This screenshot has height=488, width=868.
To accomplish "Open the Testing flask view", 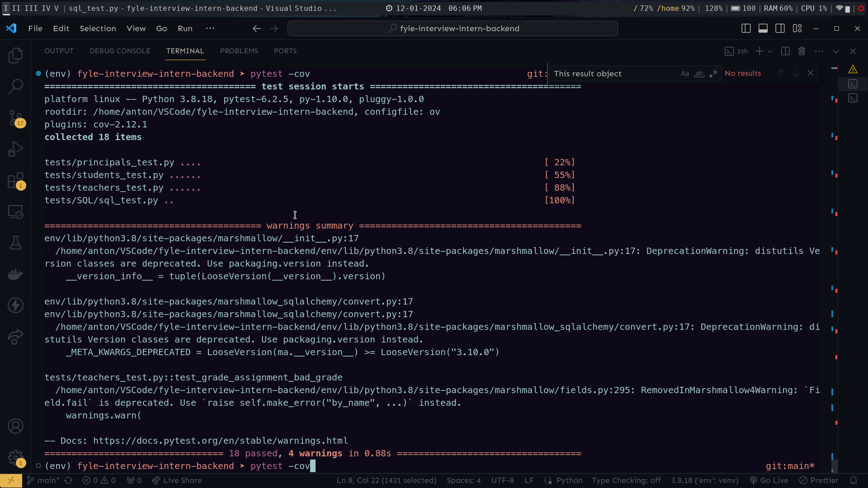I will click(x=15, y=243).
